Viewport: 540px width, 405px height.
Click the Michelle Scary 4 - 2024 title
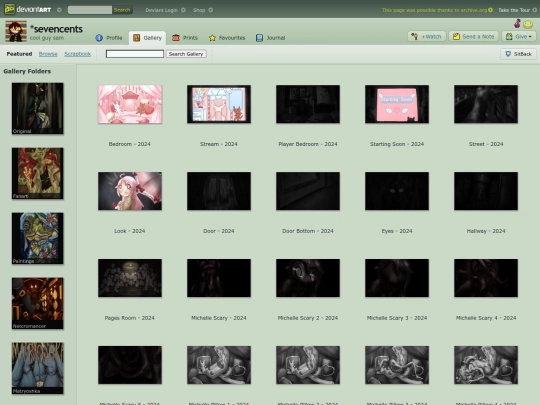click(x=486, y=318)
